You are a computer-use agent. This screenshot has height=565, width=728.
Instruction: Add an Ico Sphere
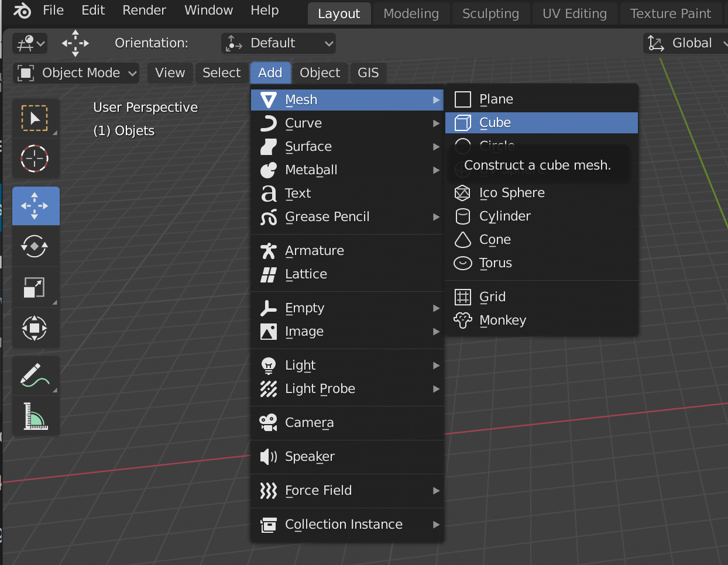coord(511,192)
